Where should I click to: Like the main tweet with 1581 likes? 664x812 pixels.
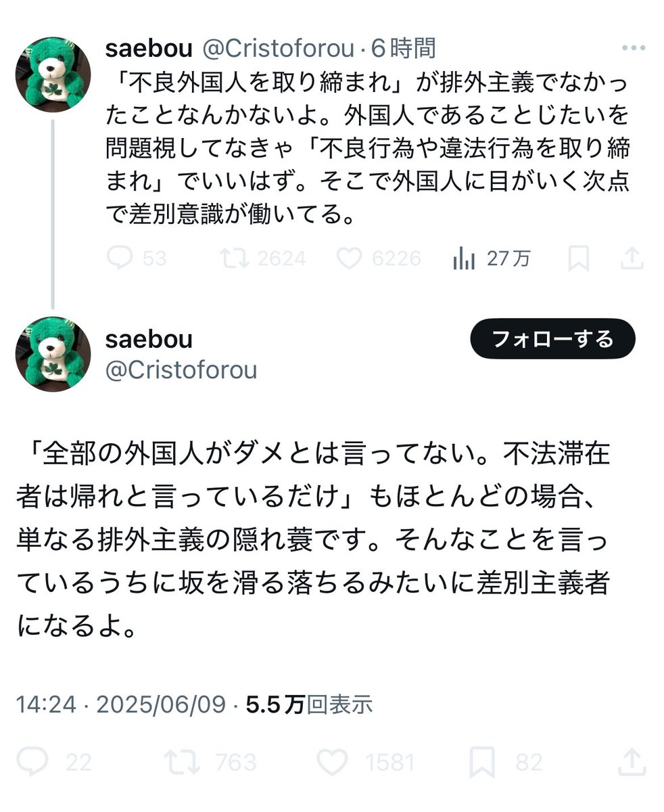click(x=332, y=763)
